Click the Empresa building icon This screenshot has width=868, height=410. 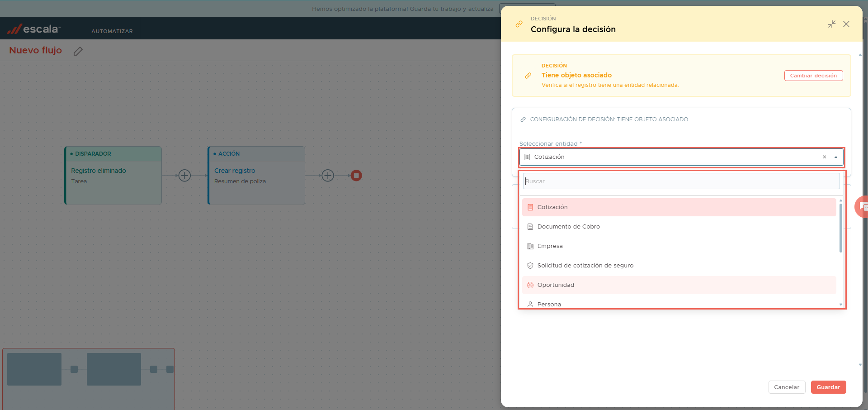point(530,246)
